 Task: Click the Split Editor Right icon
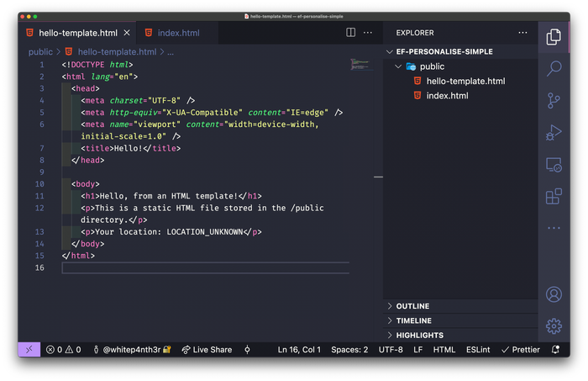click(x=351, y=33)
